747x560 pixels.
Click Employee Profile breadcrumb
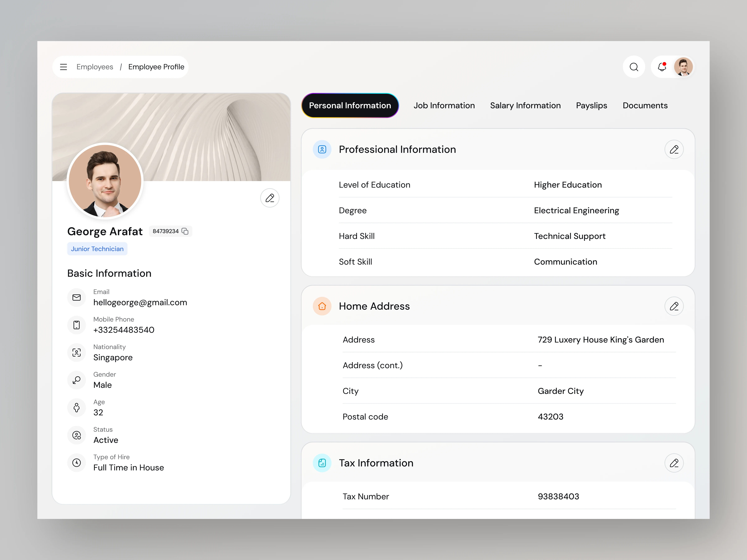pos(156,67)
